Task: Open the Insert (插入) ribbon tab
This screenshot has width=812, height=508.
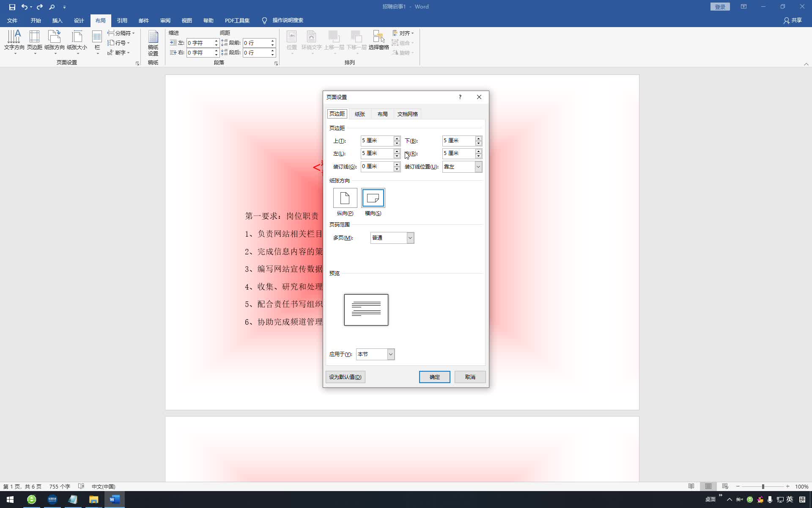Action: pos(57,20)
